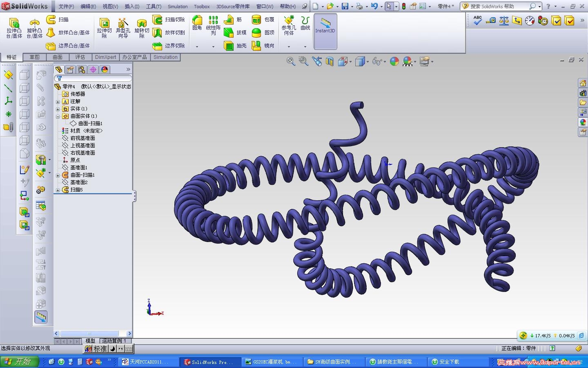
Task: Click the 圆顶 dome tool
Action: [263, 32]
